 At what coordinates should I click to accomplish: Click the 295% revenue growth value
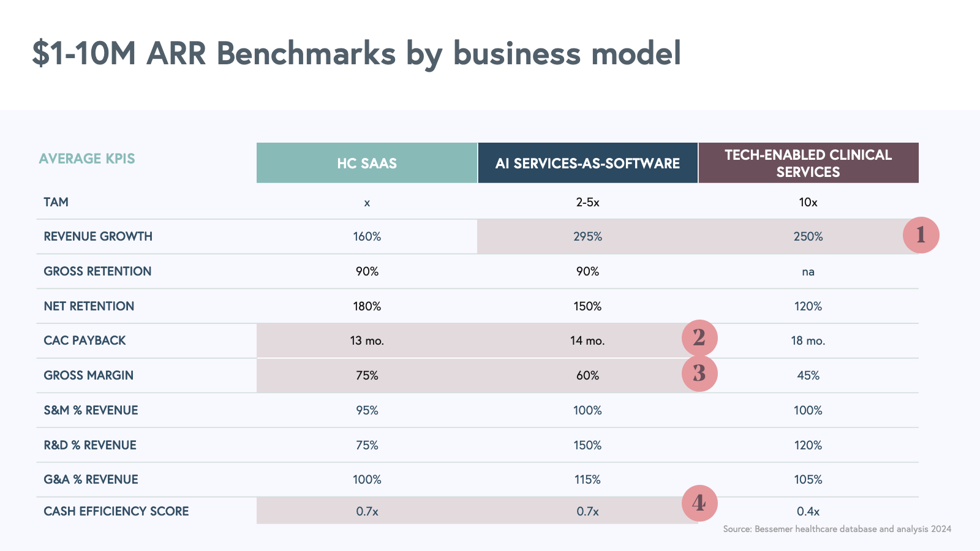point(587,236)
